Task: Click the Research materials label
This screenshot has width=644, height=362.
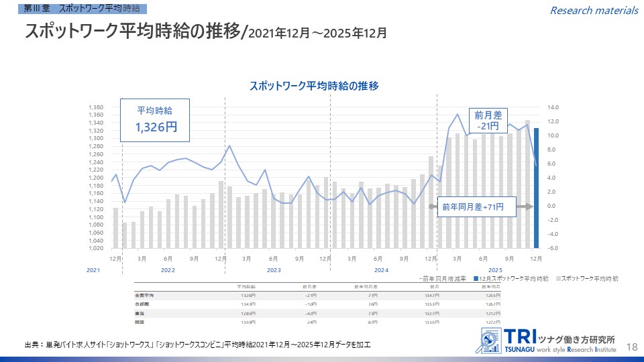Action: click(593, 10)
